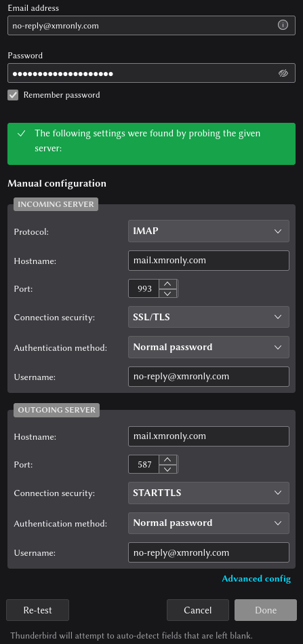Click into the Password field
The width and height of the screenshot is (303, 644).
151,73
